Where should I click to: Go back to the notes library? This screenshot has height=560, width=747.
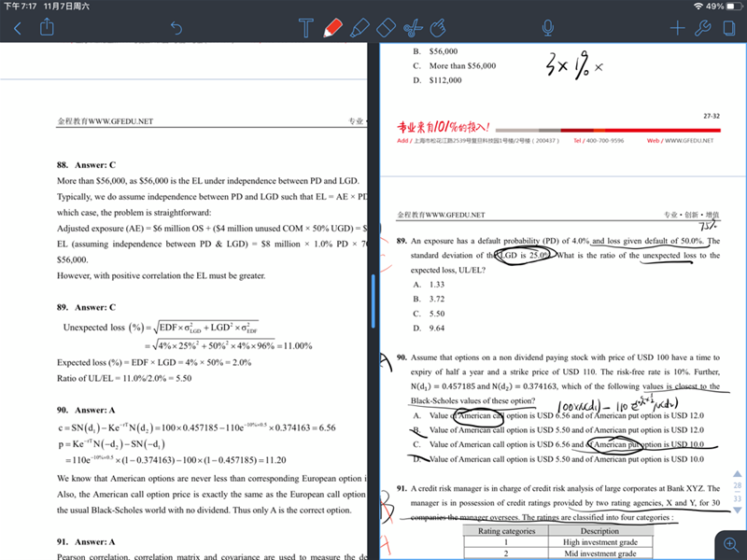coord(18,28)
